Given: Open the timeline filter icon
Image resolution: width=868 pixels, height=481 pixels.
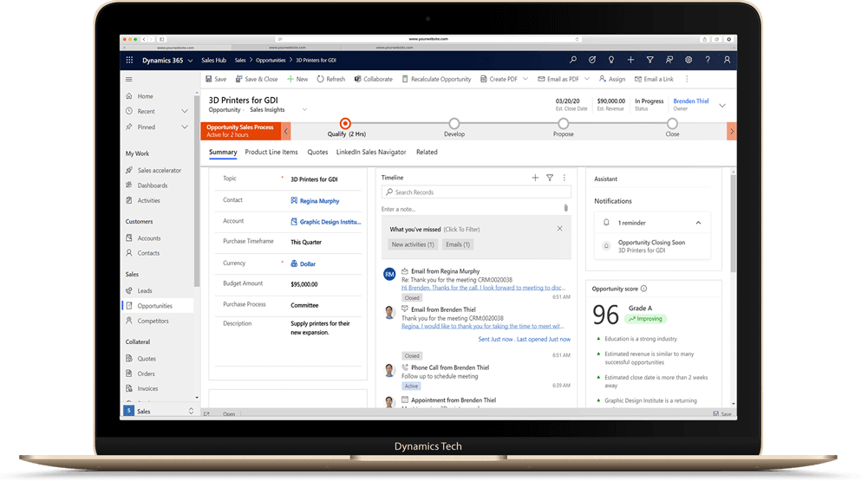Looking at the screenshot, I should (x=550, y=178).
